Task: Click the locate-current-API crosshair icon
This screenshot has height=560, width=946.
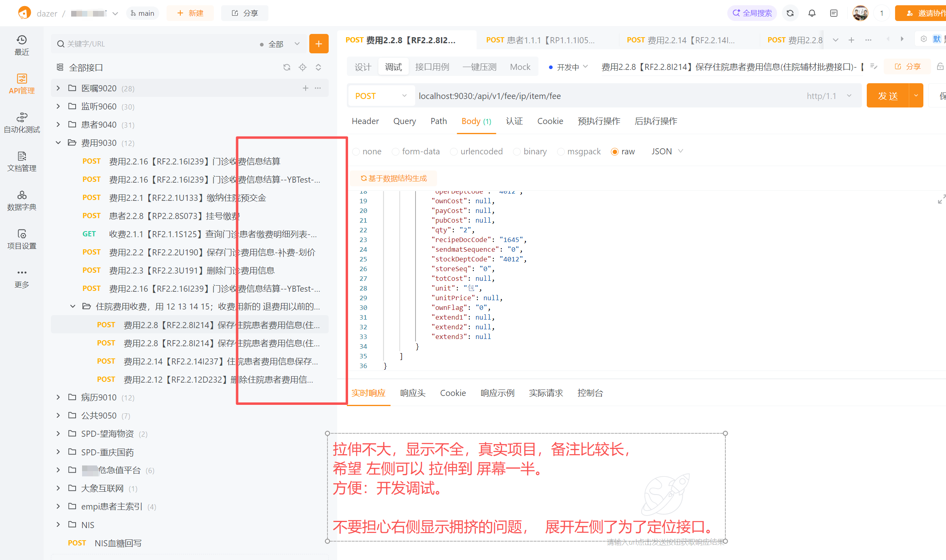Action: point(302,67)
